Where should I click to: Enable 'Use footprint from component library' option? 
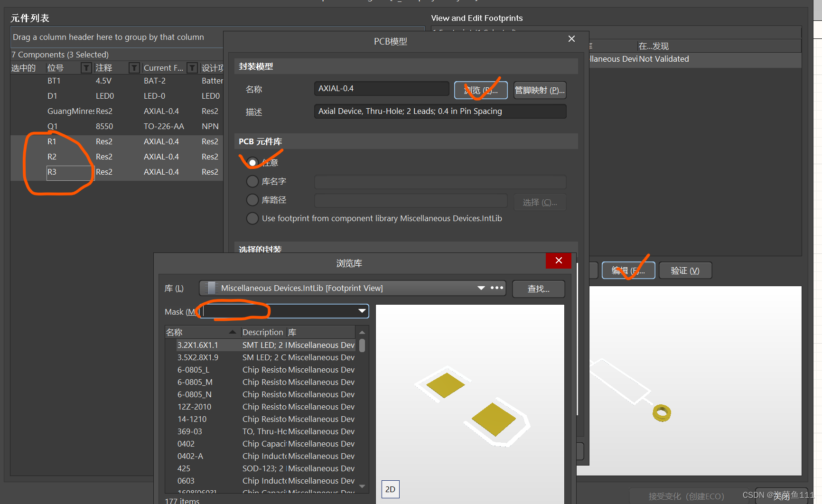pyautogui.click(x=252, y=218)
